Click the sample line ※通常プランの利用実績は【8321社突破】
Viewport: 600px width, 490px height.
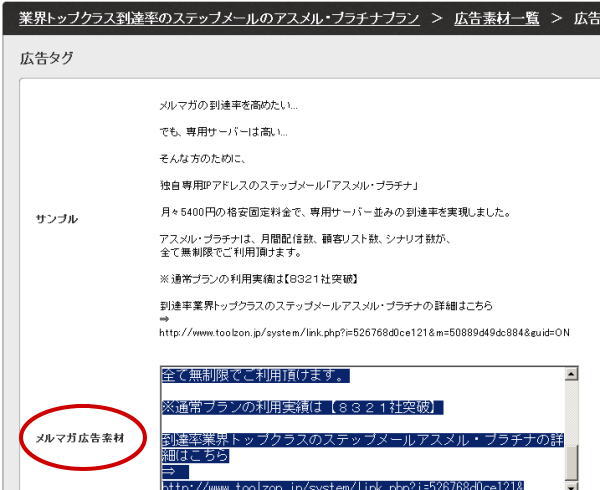(260, 279)
